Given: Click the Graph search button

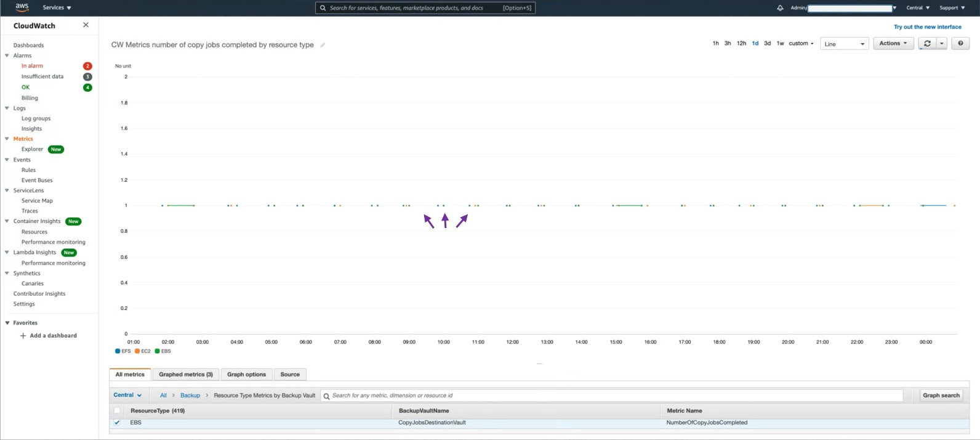Looking at the screenshot, I should 941,396.
